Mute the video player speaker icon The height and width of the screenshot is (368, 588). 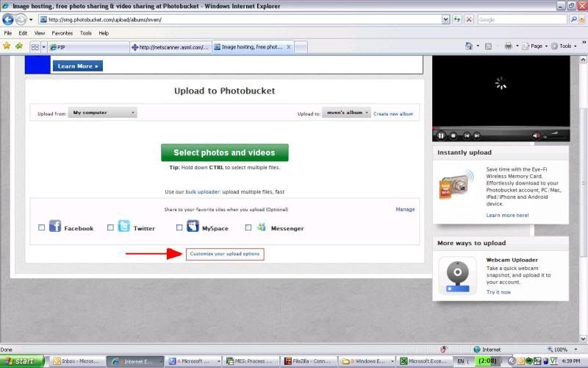pyautogui.click(x=537, y=135)
